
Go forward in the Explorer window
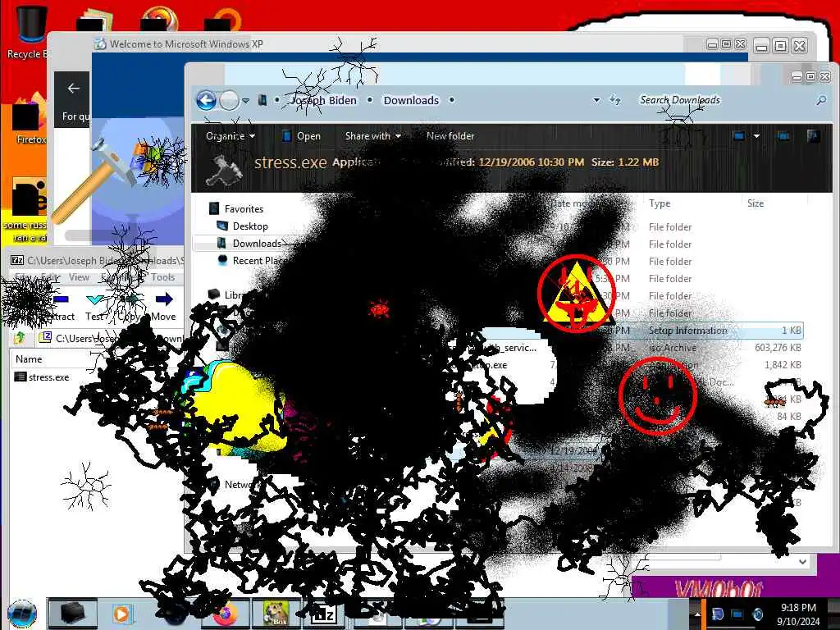[230, 100]
